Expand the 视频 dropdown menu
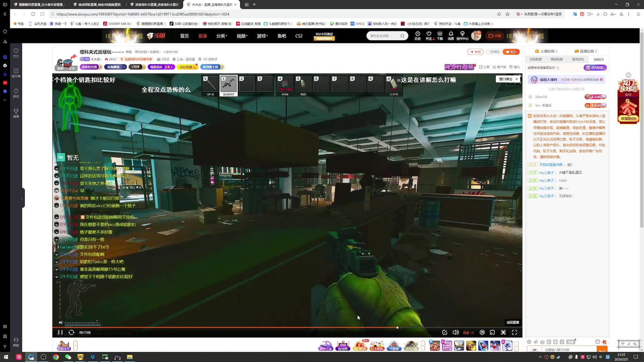 click(242, 36)
